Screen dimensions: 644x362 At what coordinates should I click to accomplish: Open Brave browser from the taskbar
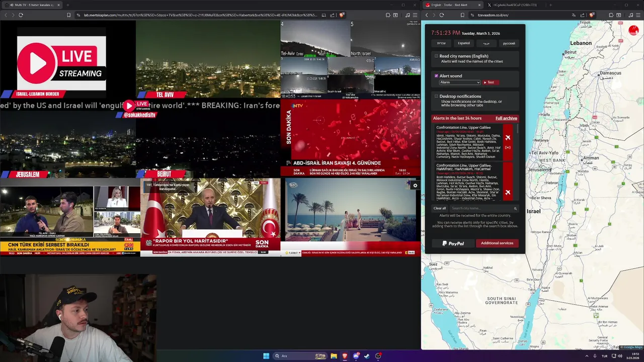[x=345, y=356]
